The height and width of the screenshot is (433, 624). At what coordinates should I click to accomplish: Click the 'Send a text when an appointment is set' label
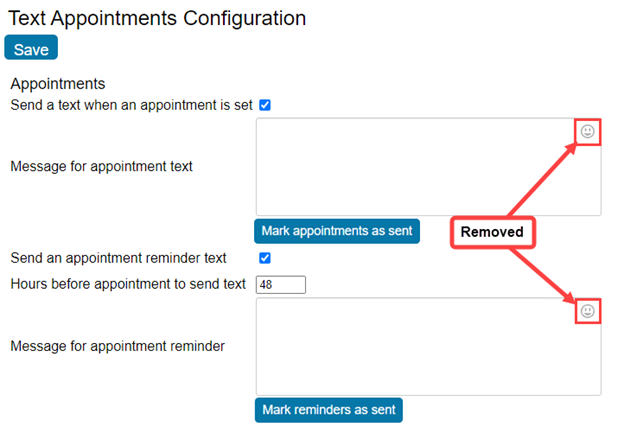[x=131, y=105]
